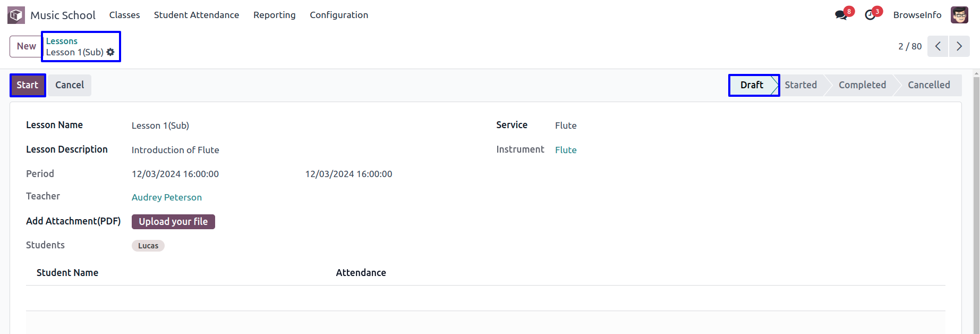Image resolution: width=980 pixels, height=334 pixels.
Task: Open the gear actions menu beside Lesson 1(Sub)
Action: pyautogui.click(x=110, y=52)
